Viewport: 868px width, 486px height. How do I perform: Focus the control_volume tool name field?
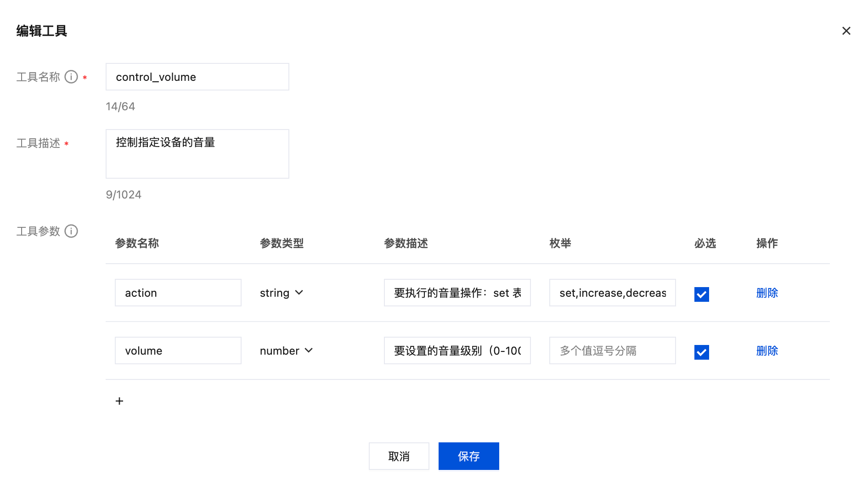click(x=197, y=77)
